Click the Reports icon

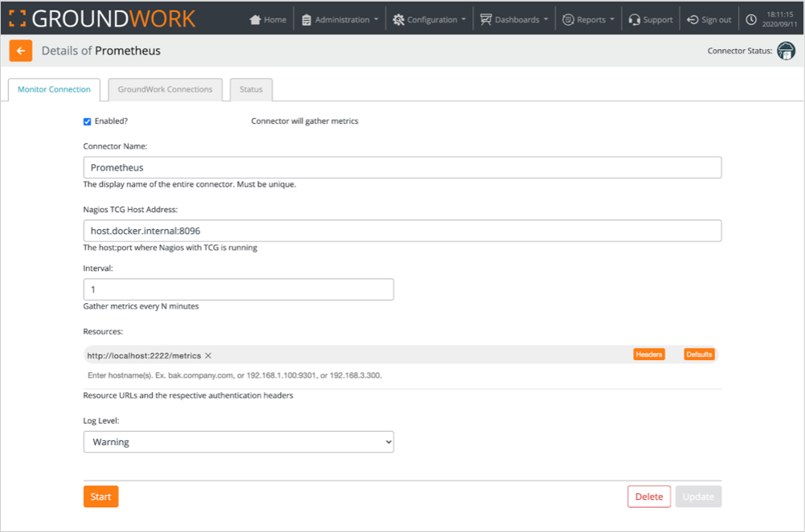point(568,19)
